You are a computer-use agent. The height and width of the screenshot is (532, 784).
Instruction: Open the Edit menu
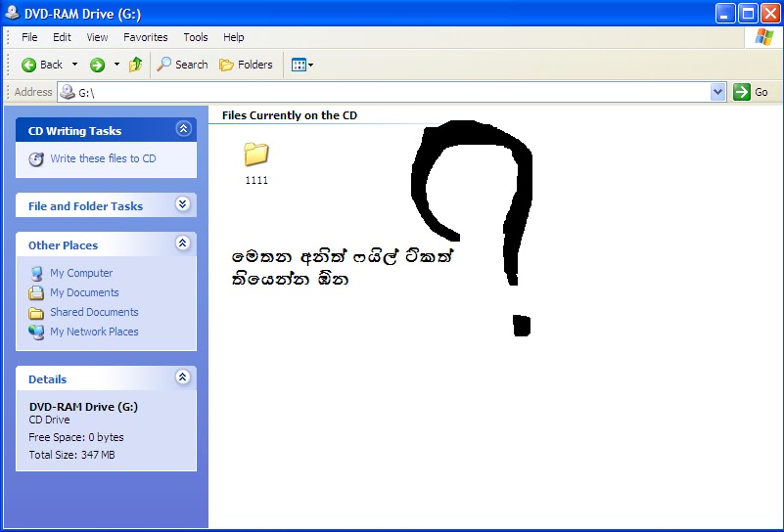pos(62,37)
